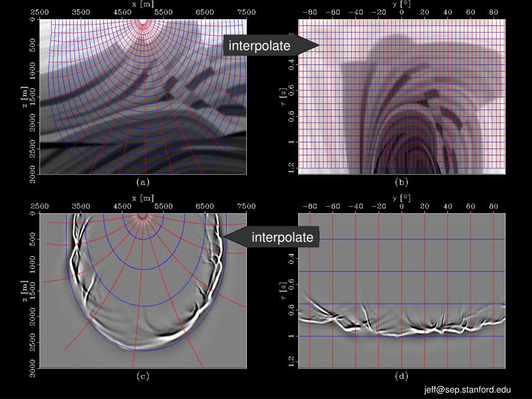Viewport: 532px width, 399px height.
Task: Open the wavefield plot (c)
Action: (143, 291)
